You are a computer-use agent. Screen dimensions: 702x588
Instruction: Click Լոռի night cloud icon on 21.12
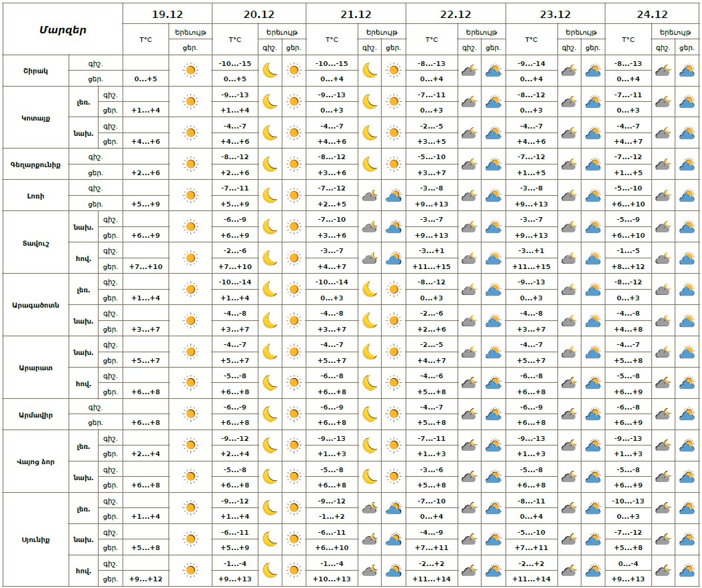tap(370, 195)
